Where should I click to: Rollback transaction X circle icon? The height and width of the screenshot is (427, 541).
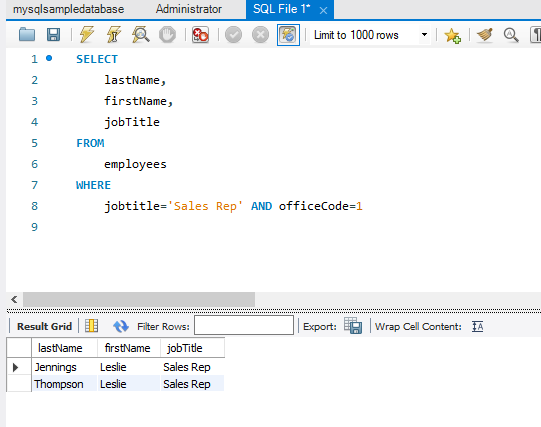[260, 35]
